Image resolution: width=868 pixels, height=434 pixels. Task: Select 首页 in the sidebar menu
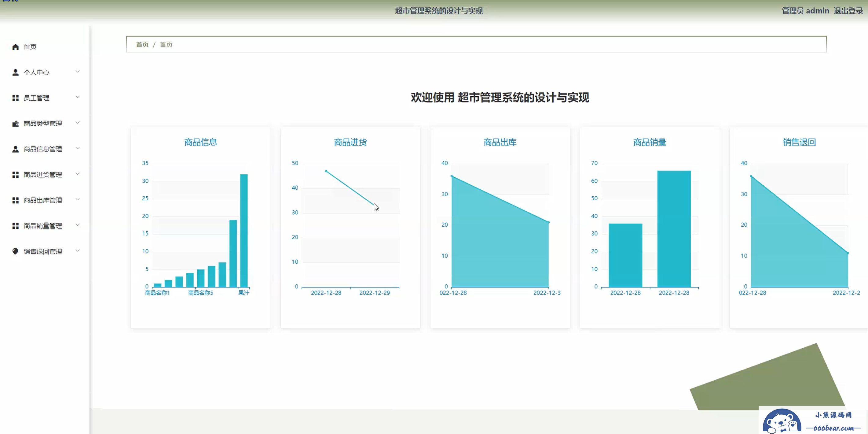(x=30, y=47)
